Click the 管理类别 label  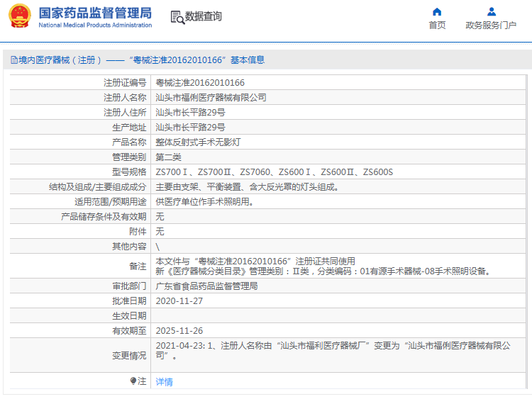[x=129, y=157]
